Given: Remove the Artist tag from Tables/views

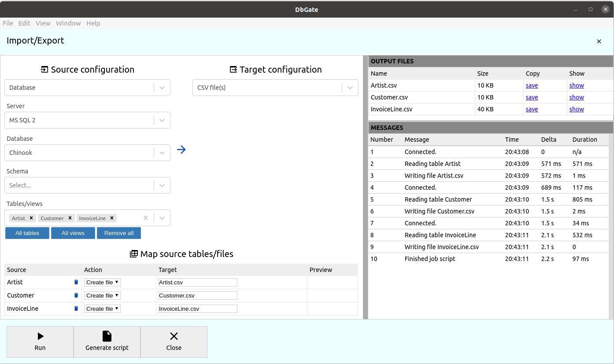Looking at the screenshot, I should click(x=31, y=218).
